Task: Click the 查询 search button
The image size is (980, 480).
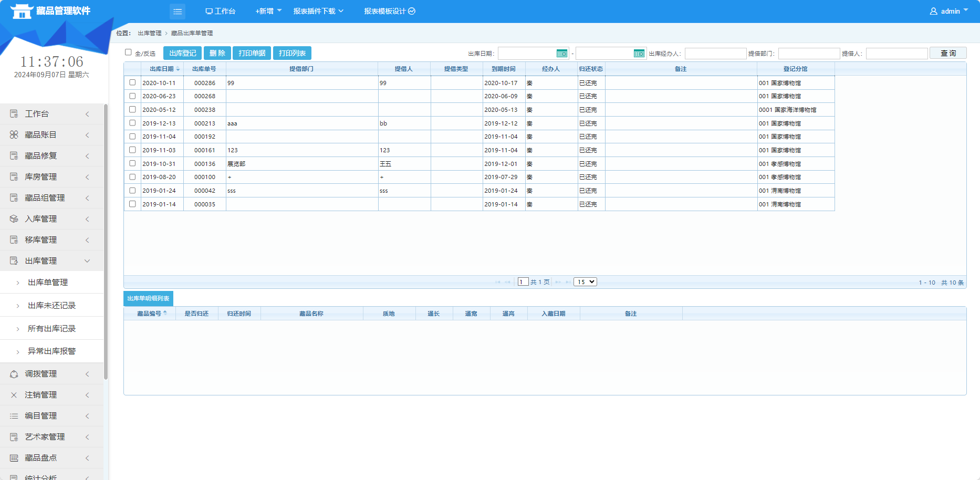Action: coord(947,53)
